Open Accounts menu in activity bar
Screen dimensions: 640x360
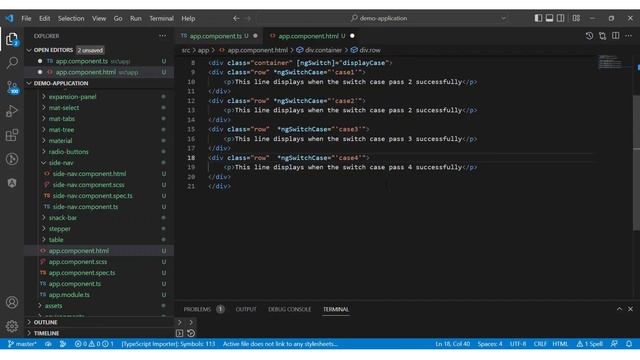pos(12,302)
